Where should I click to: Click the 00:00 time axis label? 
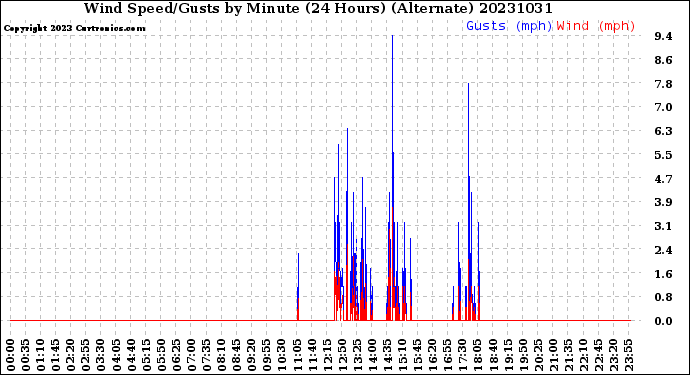[11, 354]
